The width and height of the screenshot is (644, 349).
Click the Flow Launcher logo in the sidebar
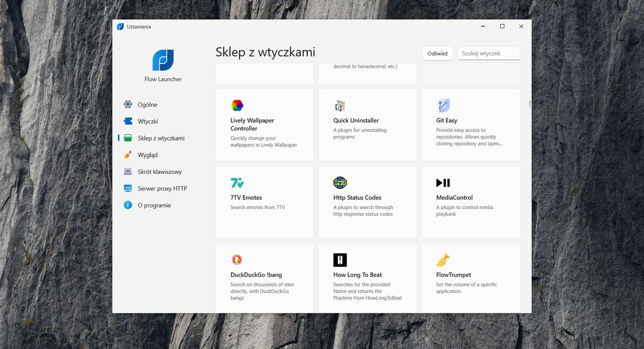pyautogui.click(x=163, y=60)
